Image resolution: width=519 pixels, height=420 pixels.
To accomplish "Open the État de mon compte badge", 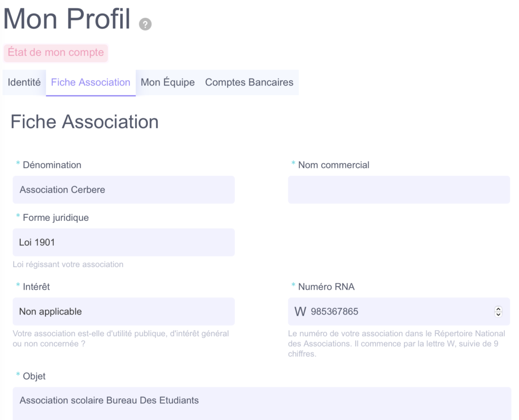I will [56, 53].
